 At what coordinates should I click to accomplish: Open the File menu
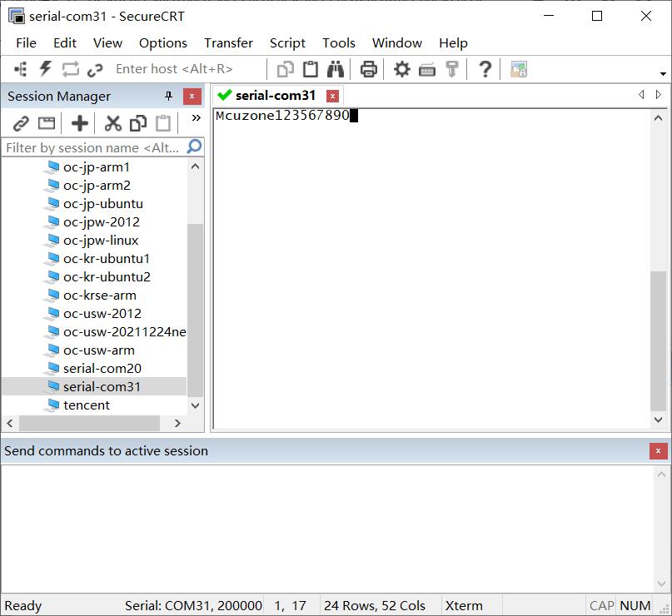click(x=26, y=42)
